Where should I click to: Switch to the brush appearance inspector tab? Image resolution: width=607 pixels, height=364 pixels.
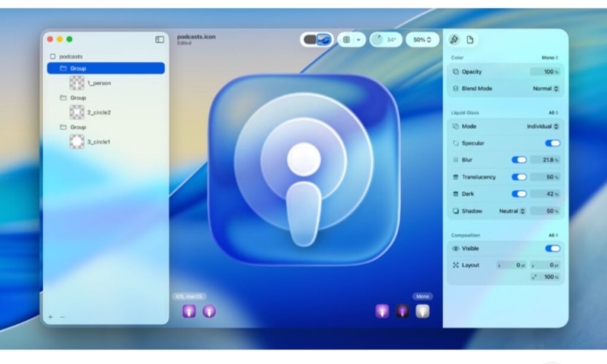454,40
